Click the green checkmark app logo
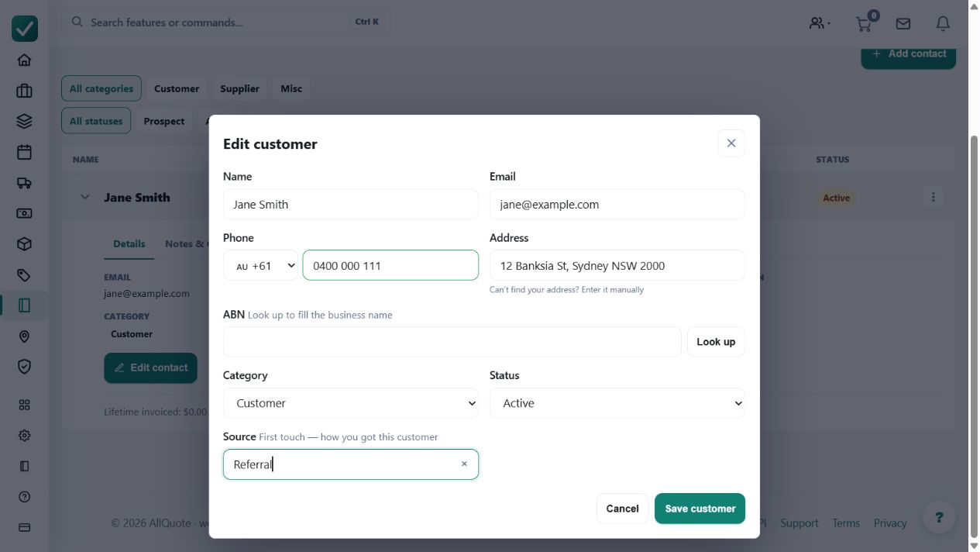The width and height of the screenshot is (980, 552). click(x=24, y=29)
